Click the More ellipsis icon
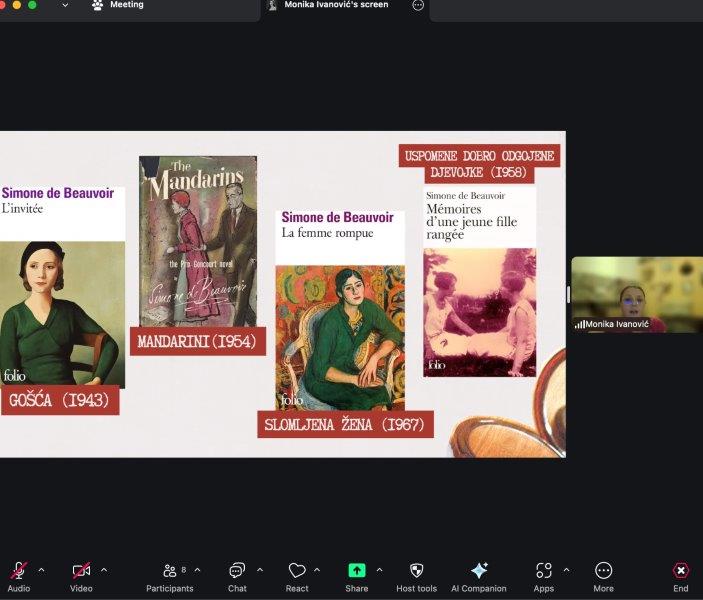 coord(603,571)
